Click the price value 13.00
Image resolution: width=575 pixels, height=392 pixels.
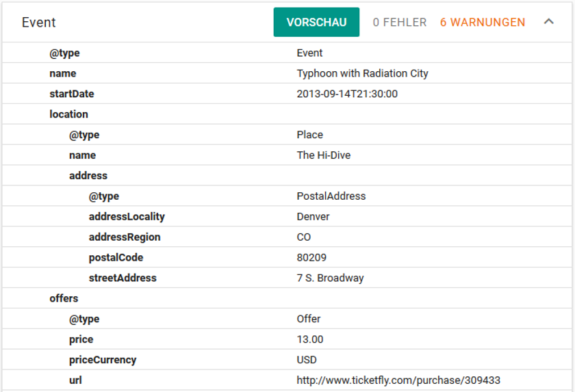(x=310, y=339)
